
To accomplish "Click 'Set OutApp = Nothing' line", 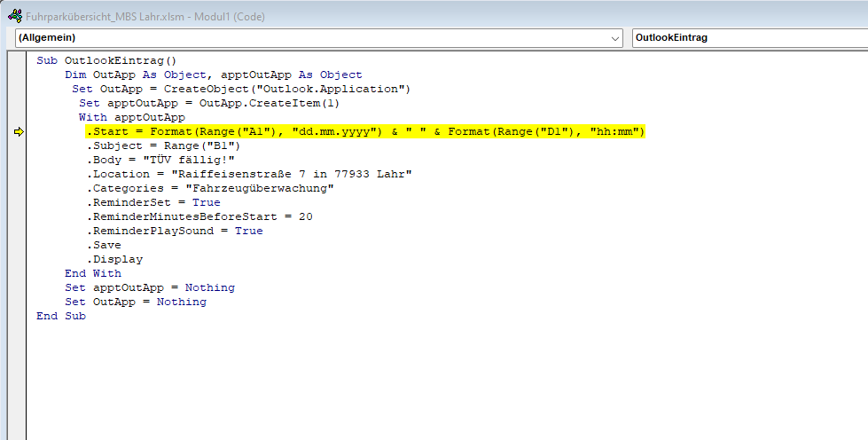I will coord(136,302).
